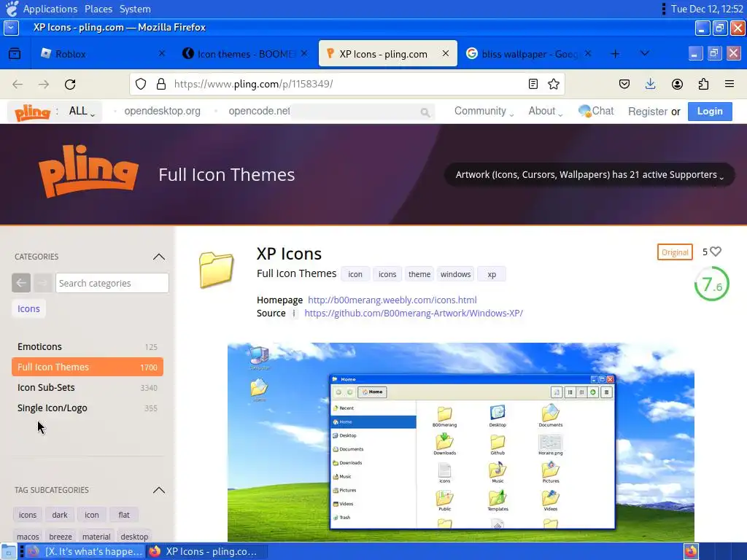Open the ALL category dropdown
Image resolution: width=747 pixels, height=560 pixels.
[x=82, y=112]
